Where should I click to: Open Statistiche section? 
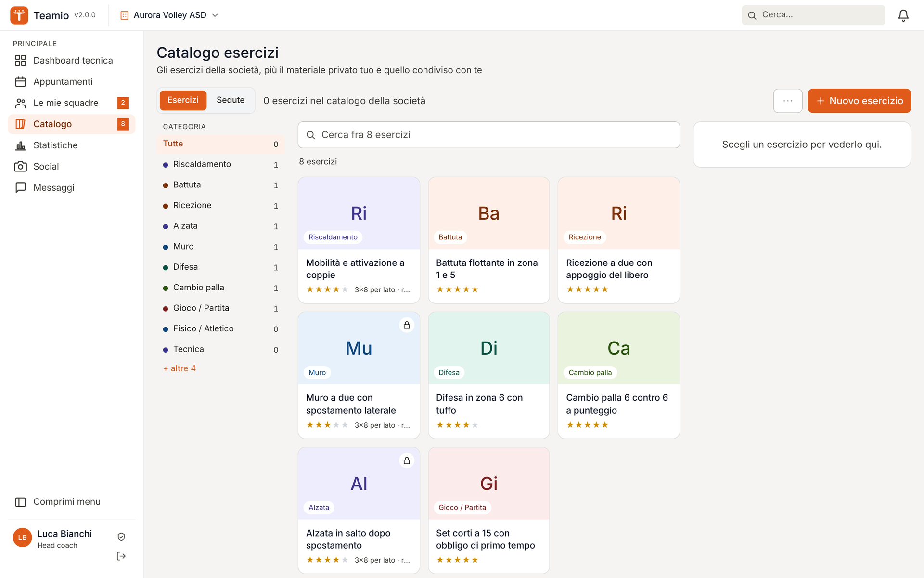pyautogui.click(x=72, y=145)
